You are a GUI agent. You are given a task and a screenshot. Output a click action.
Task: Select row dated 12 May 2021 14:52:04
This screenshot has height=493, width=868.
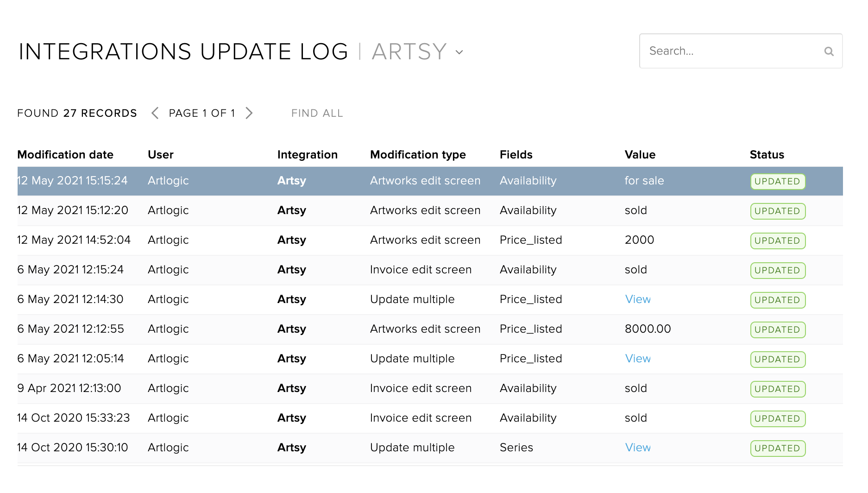click(x=430, y=240)
